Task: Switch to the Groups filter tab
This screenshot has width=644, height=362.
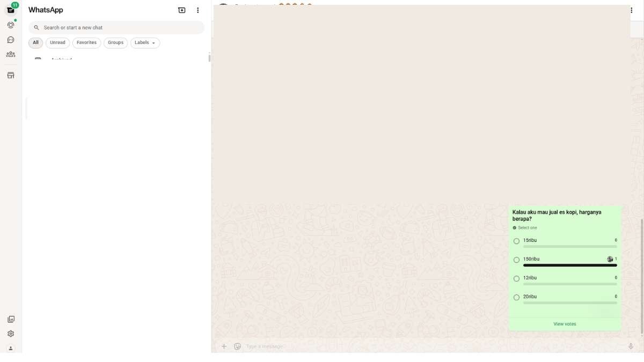Action: click(115, 43)
